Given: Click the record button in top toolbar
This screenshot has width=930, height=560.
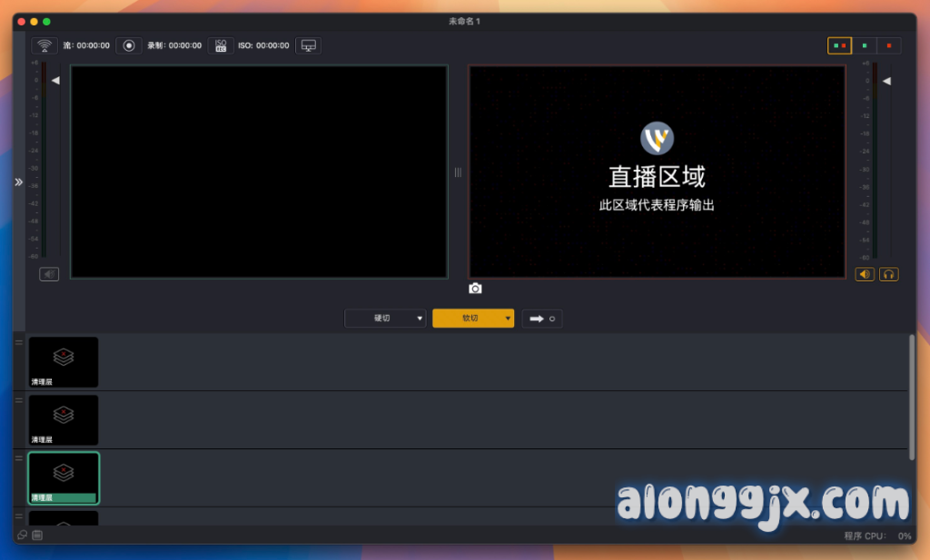Looking at the screenshot, I should 129,45.
